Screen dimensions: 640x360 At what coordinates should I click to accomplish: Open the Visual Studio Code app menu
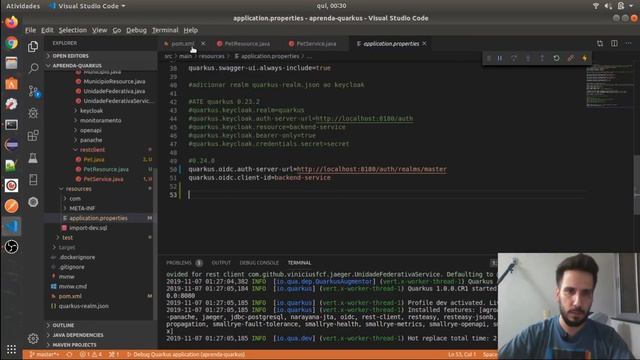tap(88, 6)
